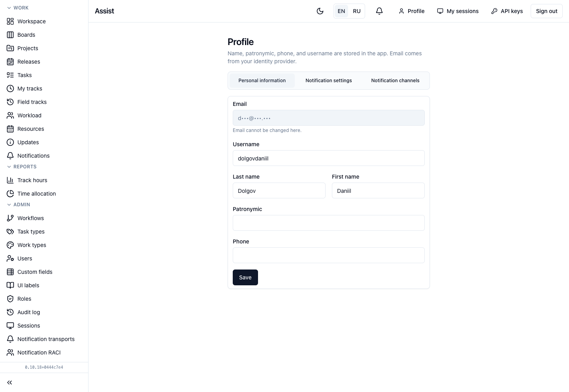Select the EN language option
Screen dimensions: 569x392
click(x=341, y=11)
